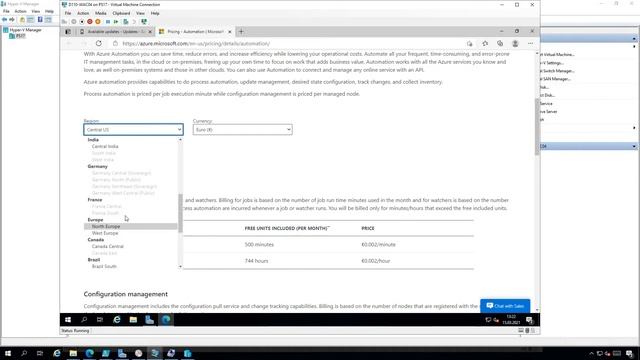The width and height of the screenshot is (640, 360).
Task: Click the Favorites star icon in Edge
Action: (485, 43)
